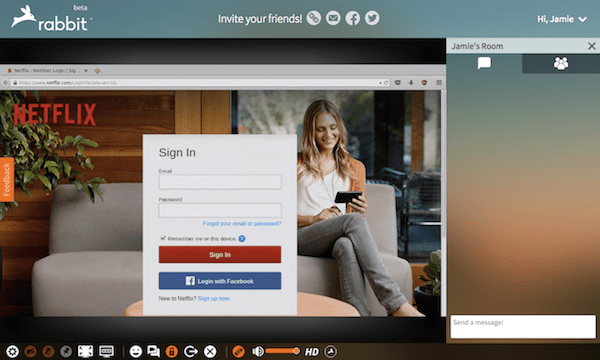Screen dimensions: 600x360
Task: Toggle the disabled camera icon
Action: pyautogui.click(x=31, y=351)
